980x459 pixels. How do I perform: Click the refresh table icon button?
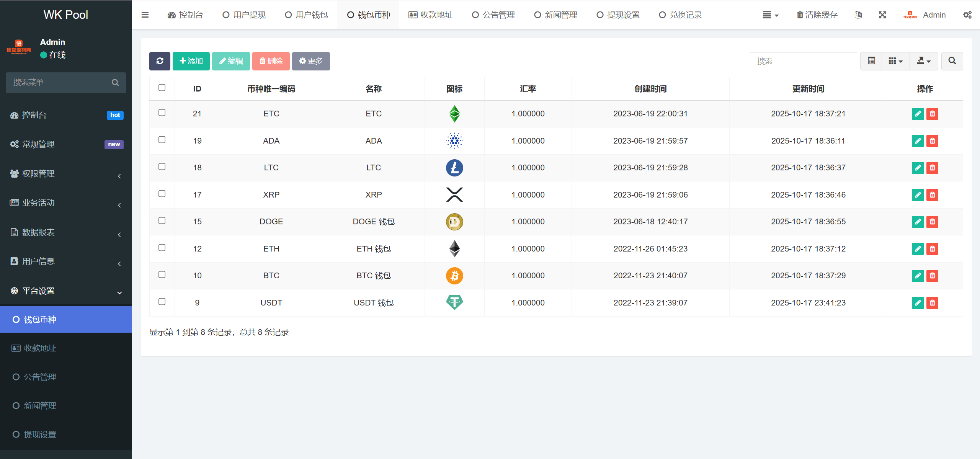pyautogui.click(x=160, y=61)
